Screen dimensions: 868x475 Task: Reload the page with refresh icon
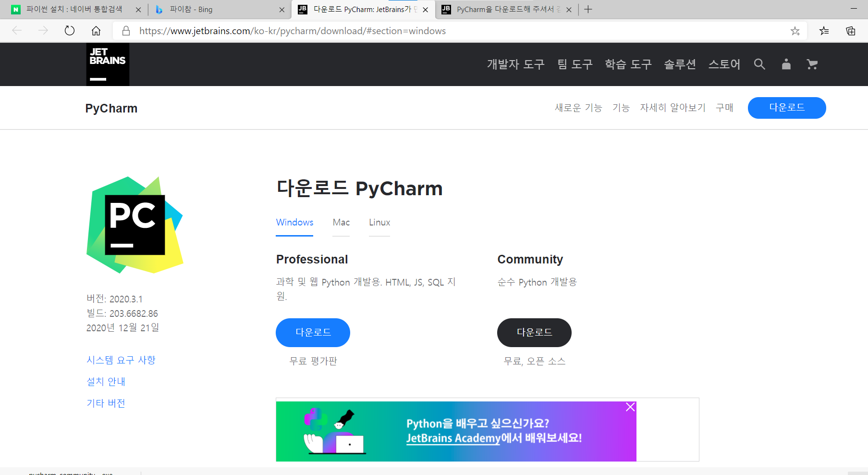70,31
